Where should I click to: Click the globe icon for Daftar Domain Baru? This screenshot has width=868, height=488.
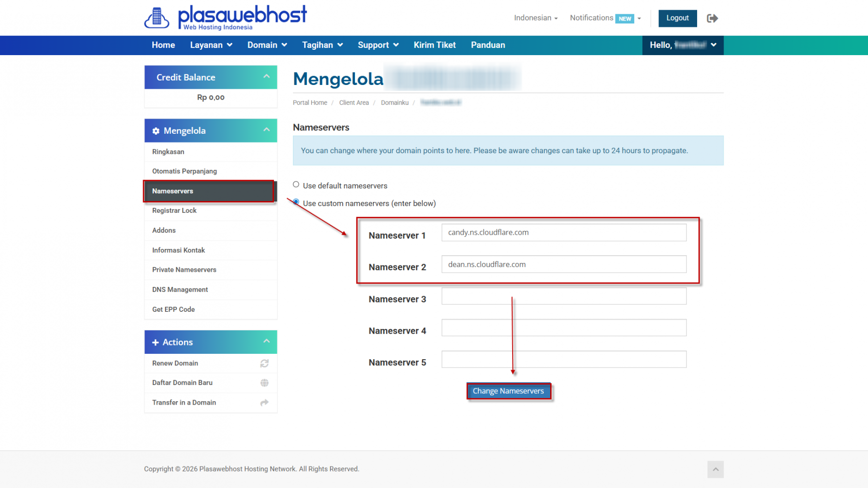[x=264, y=383]
